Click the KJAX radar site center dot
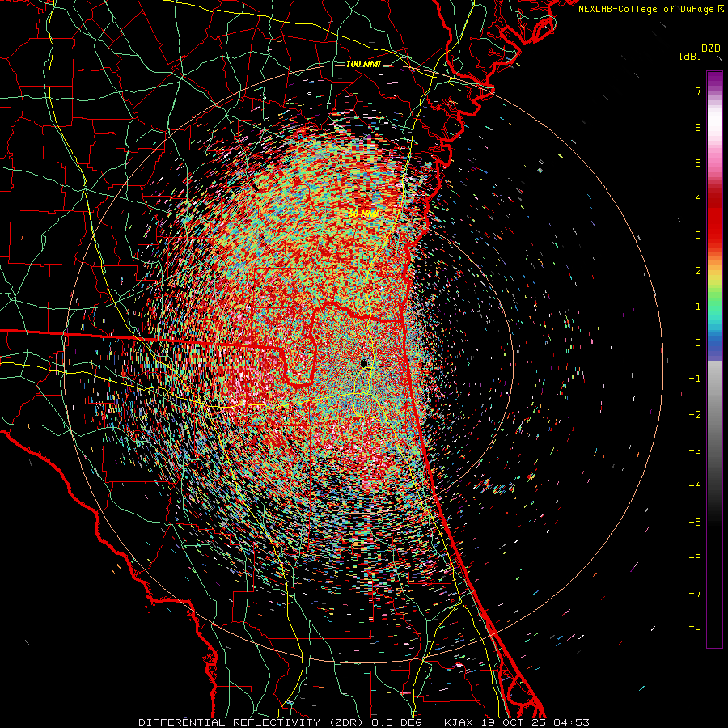This screenshot has height=728, width=728. [x=364, y=362]
